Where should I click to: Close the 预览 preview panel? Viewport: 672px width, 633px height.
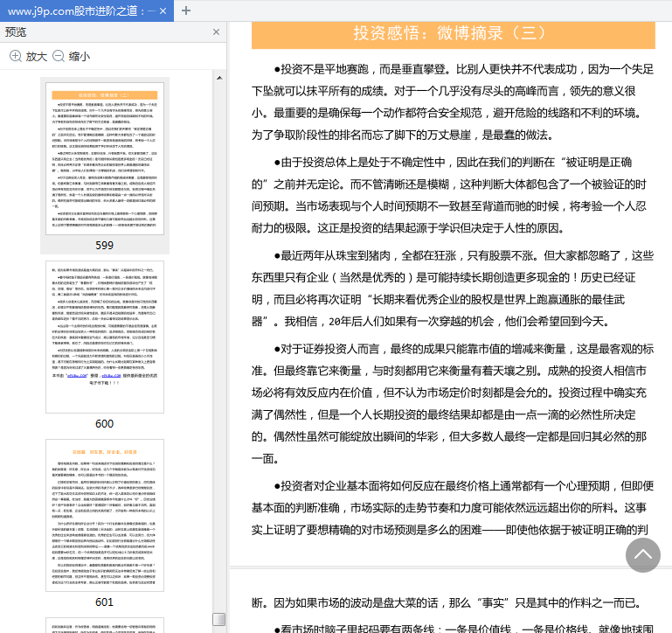(216, 31)
